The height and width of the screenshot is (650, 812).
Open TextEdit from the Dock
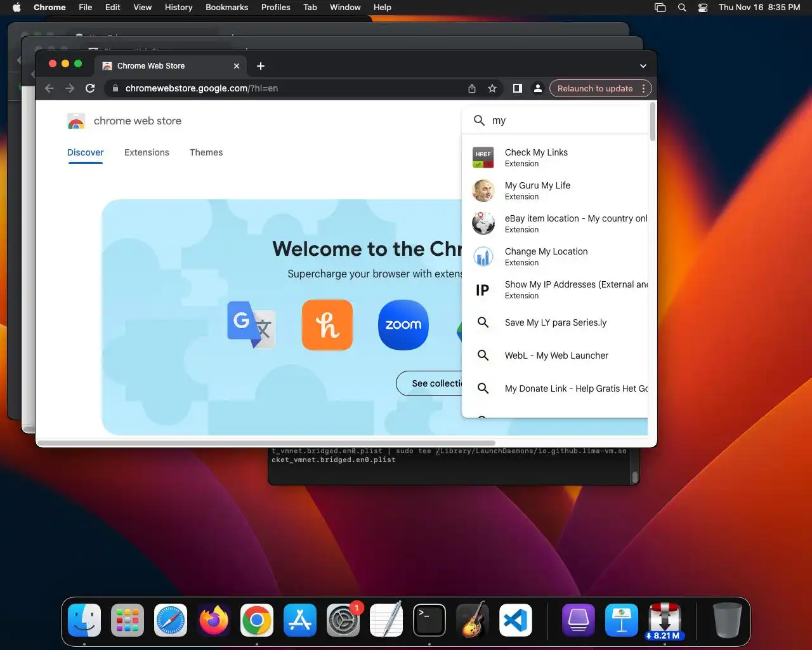386,620
